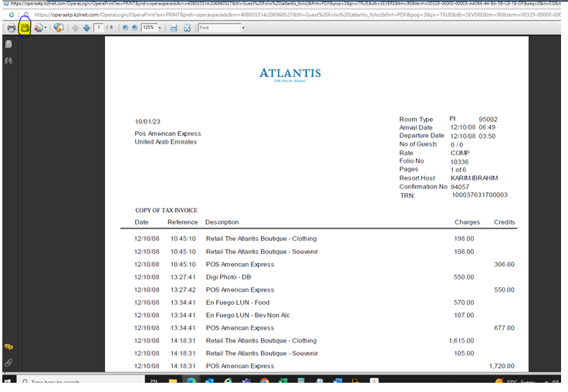Click the email/share document icon
Viewport: 568px width, 392px height.
(x=39, y=28)
